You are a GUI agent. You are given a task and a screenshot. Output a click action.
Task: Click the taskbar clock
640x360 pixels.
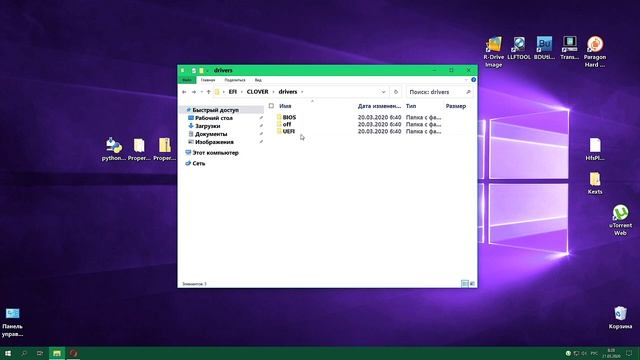(611, 353)
